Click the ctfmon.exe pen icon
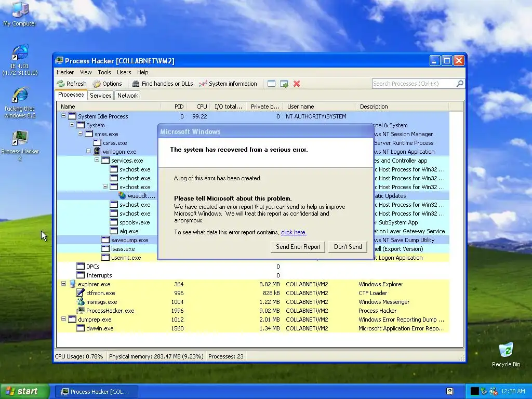The height and width of the screenshot is (399, 532). pyautogui.click(x=81, y=293)
